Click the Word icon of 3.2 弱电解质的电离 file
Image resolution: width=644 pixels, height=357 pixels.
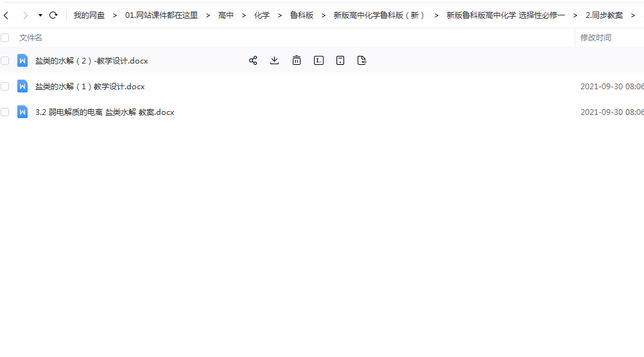coord(22,112)
